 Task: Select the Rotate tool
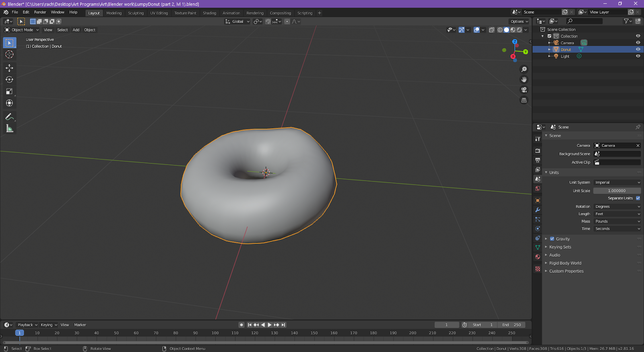click(9, 80)
